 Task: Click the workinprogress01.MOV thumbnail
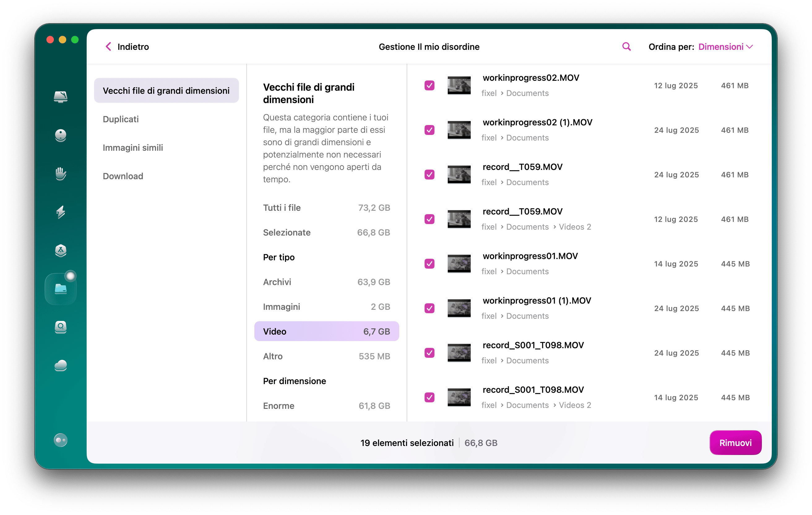pyautogui.click(x=459, y=264)
